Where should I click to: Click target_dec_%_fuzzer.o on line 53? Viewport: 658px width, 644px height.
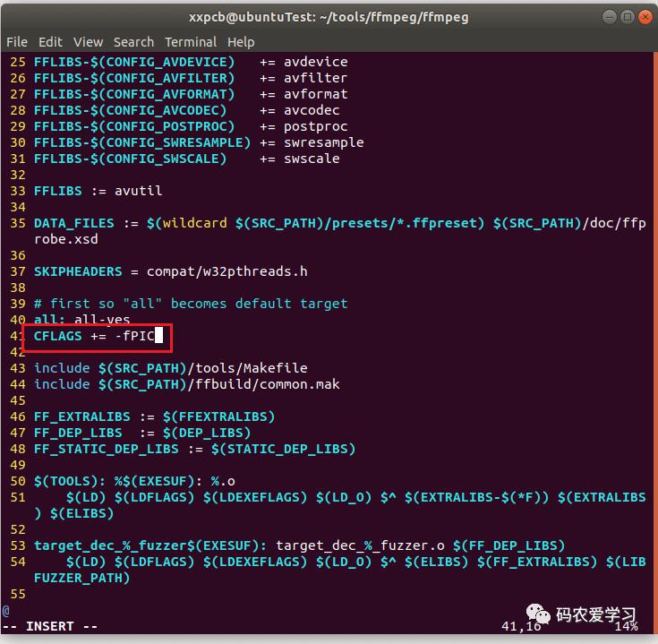tap(360, 545)
